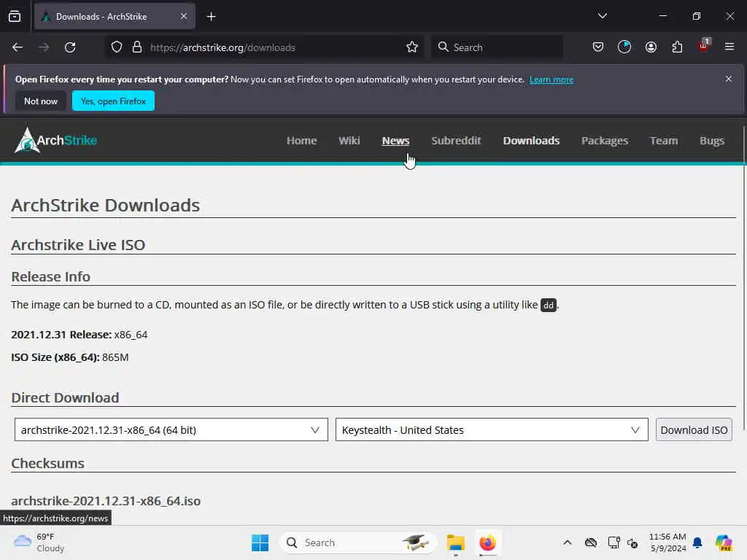Click the Firefox back arrow
This screenshot has height=560, width=747.
[18, 47]
